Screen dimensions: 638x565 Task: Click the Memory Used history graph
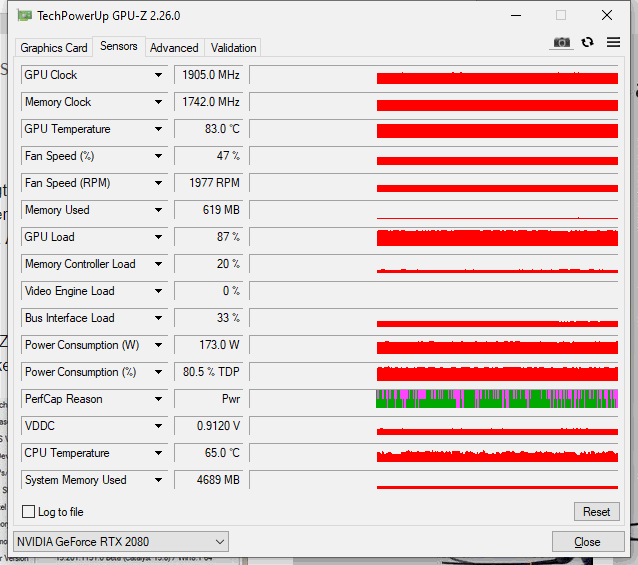click(434, 210)
